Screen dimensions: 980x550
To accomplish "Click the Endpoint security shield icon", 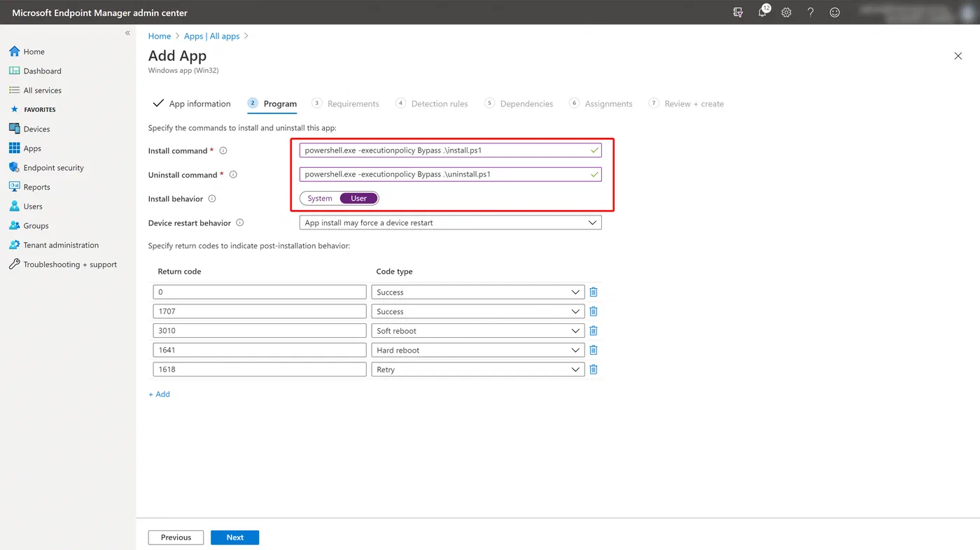I will tap(14, 167).
